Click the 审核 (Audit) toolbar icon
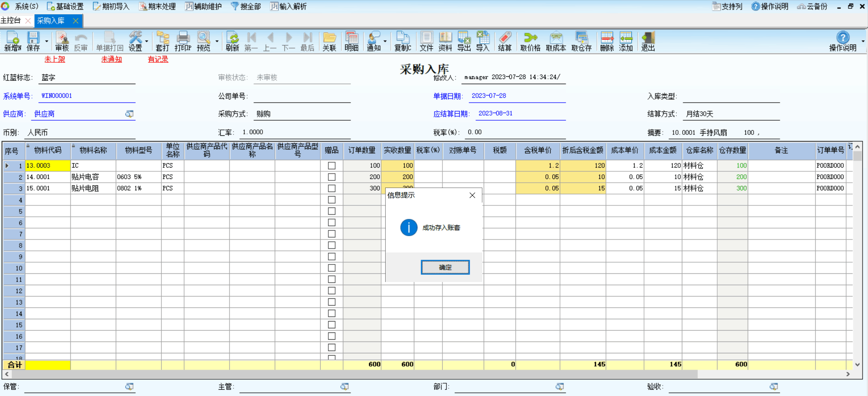 (x=62, y=41)
